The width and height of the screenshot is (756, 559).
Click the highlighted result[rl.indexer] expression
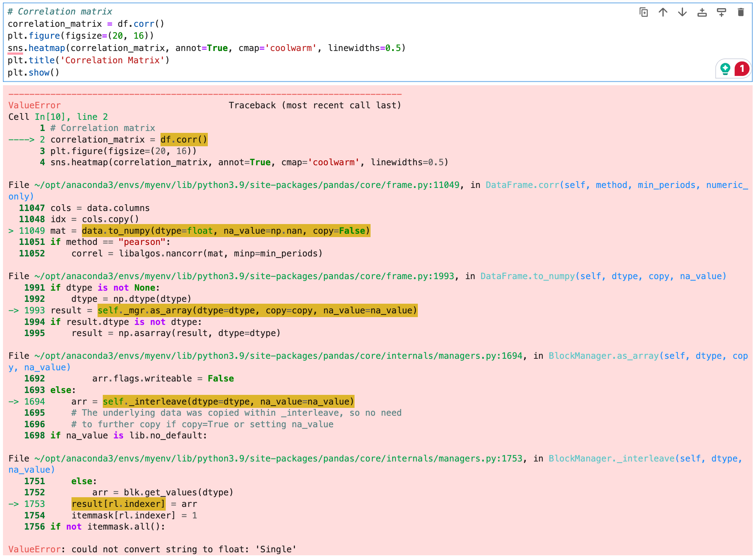coord(118,504)
